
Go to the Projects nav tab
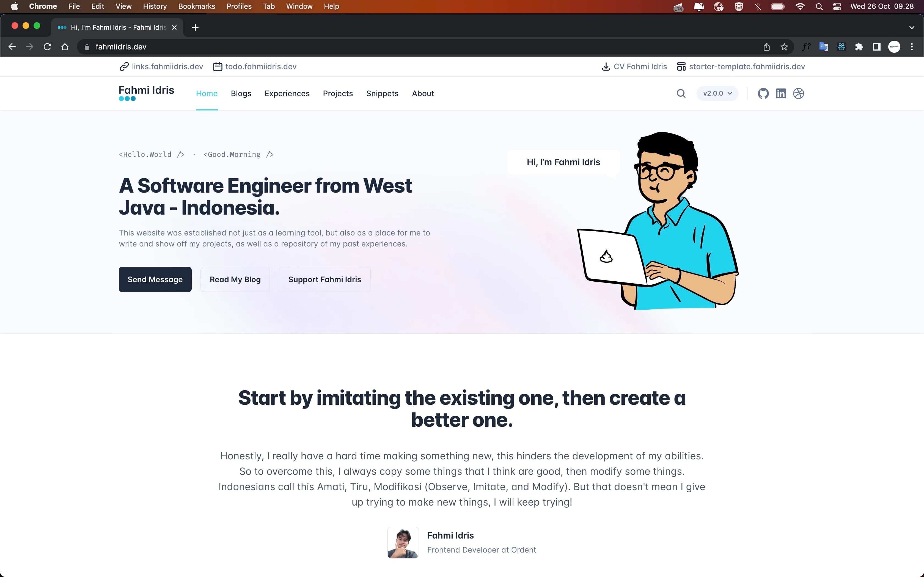(337, 93)
